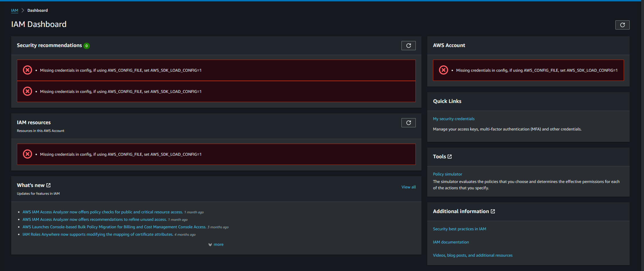Screen dimensions: 644x271
Task: Open My security credentials link
Action: click(454, 119)
